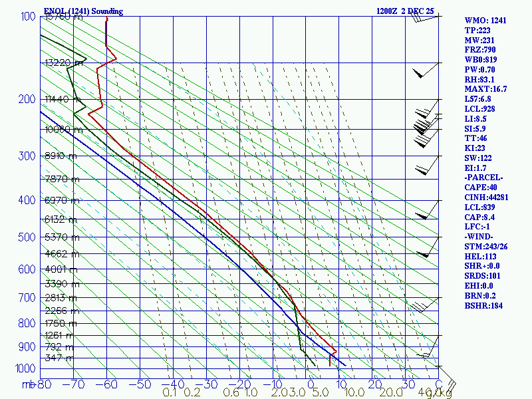Select the 'TT:46' total totals value
The height and width of the screenshot is (399, 532).
pyautogui.click(x=475, y=138)
